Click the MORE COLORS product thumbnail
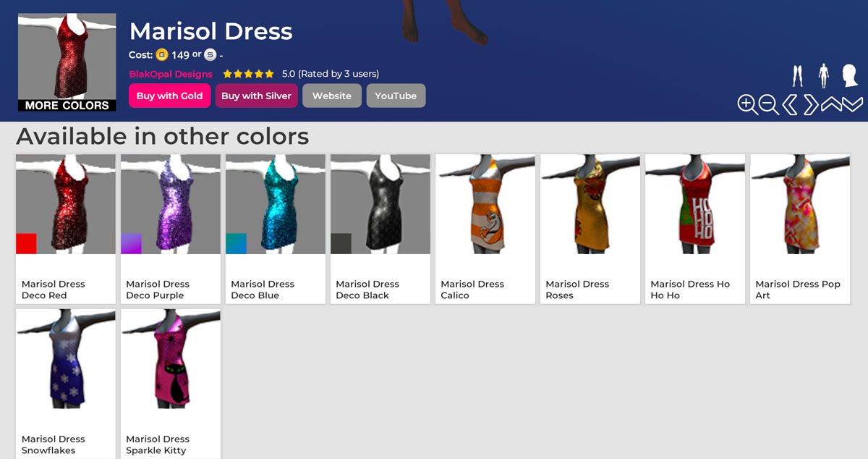The image size is (868, 459). pyautogui.click(x=67, y=62)
